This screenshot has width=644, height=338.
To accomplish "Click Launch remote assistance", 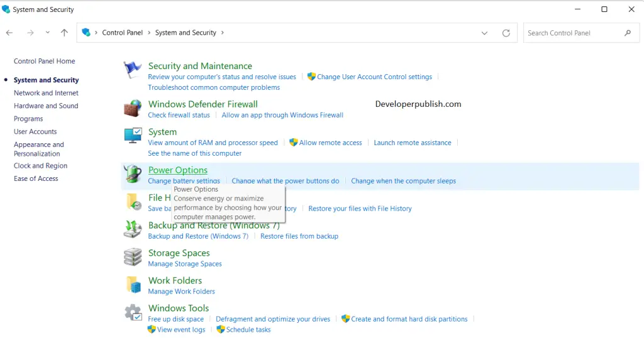I will pos(413,143).
